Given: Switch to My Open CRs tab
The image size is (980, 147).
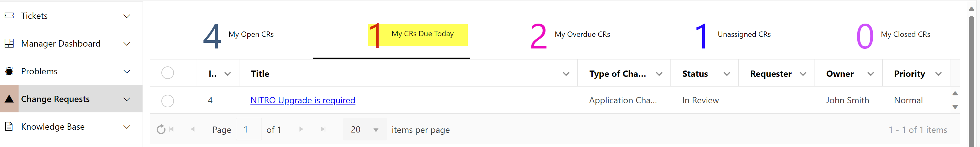Looking at the screenshot, I should (239, 35).
